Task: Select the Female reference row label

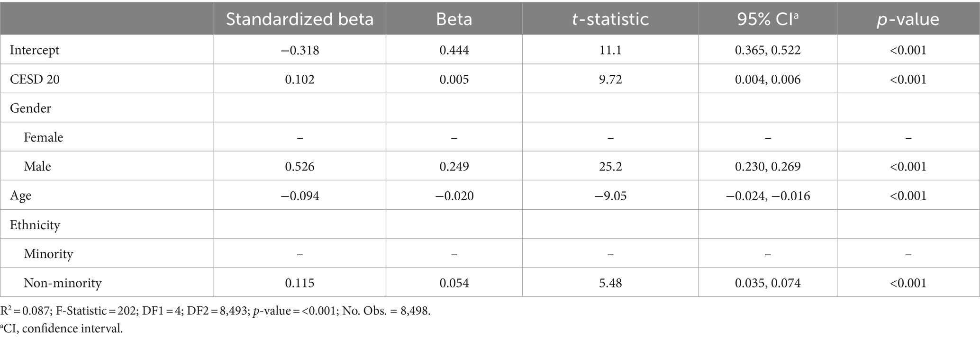Action: pos(44,137)
